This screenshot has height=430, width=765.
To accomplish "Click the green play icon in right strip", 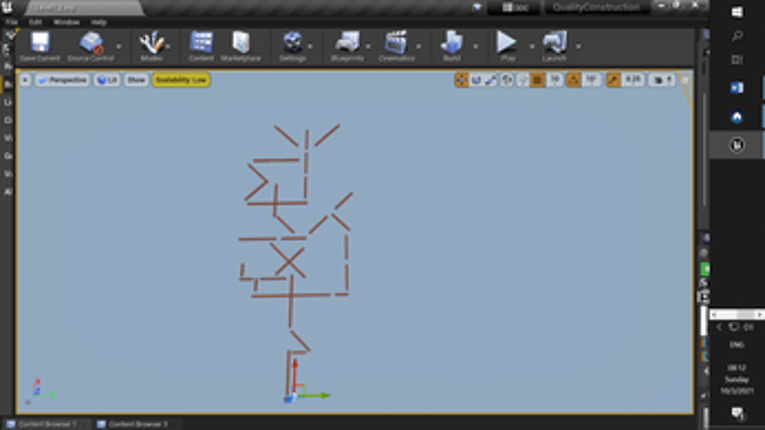I will coord(705,269).
